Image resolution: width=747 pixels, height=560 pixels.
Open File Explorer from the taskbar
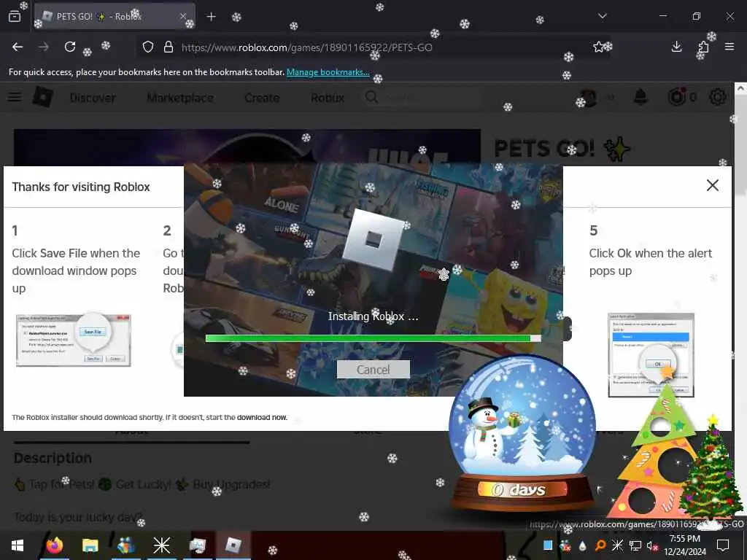[90, 545]
